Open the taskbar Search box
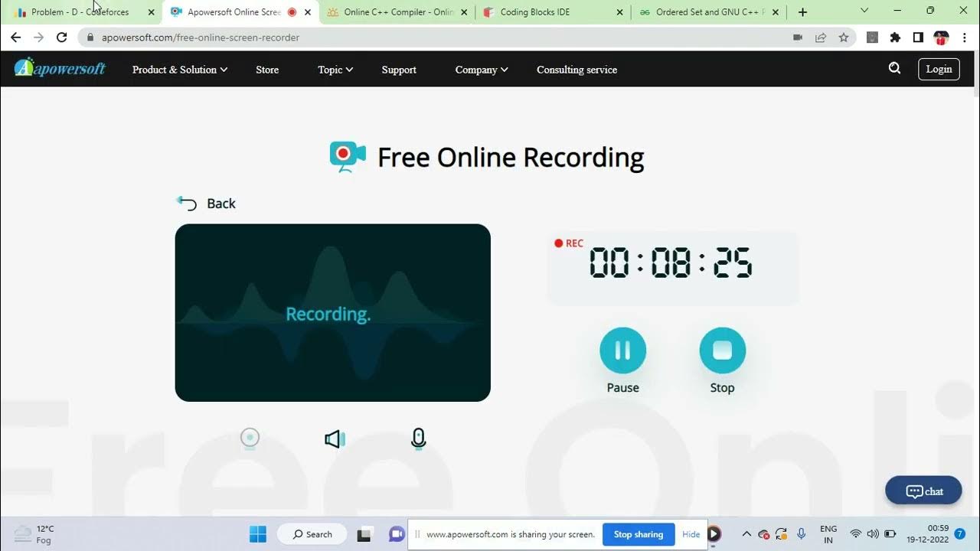980x551 pixels. 312,534
